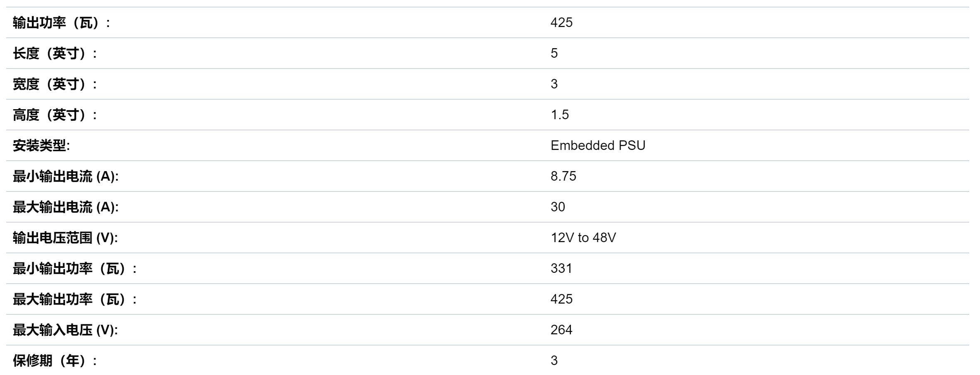The image size is (980, 375).
Task: Select the 宽度（英寸） label
Action: pos(55,84)
